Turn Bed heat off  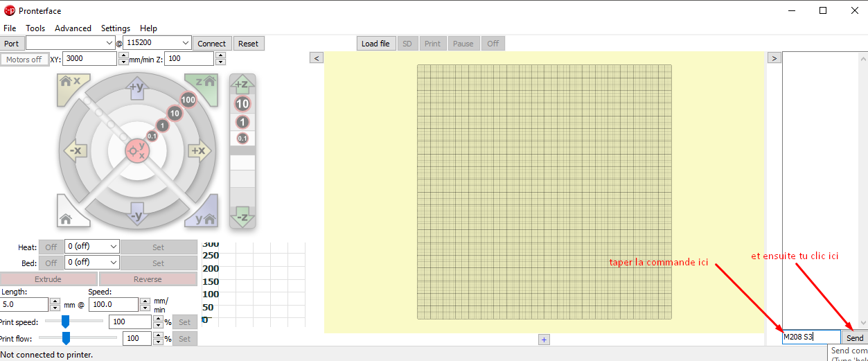click(51, 263)
